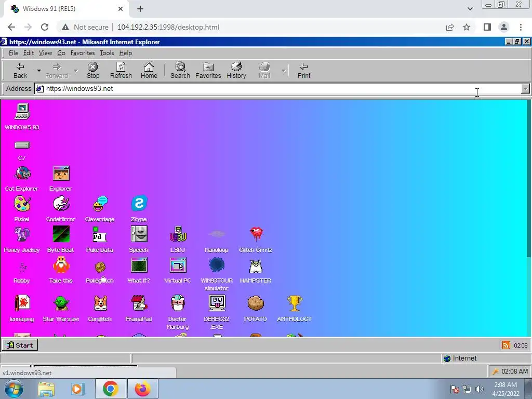Click the Windows 7 Start orb
The height and width of the screenshot is (399, 532).
[x=14, y=389]
